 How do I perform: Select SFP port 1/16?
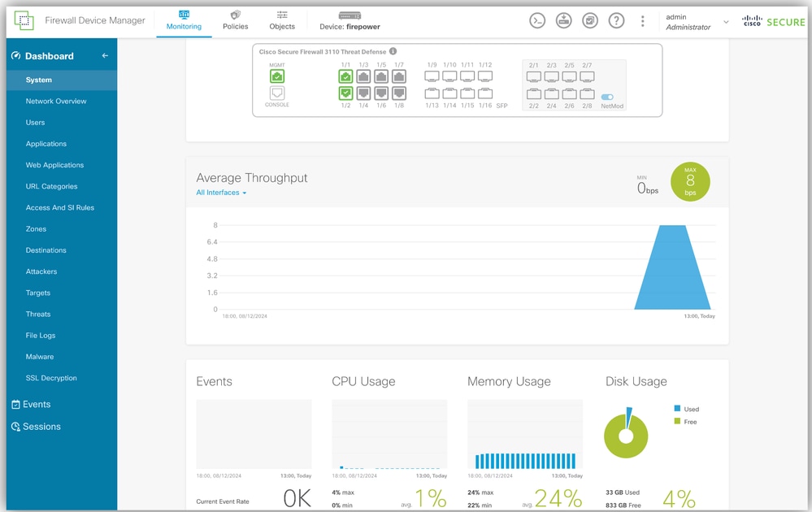(485, 93)
